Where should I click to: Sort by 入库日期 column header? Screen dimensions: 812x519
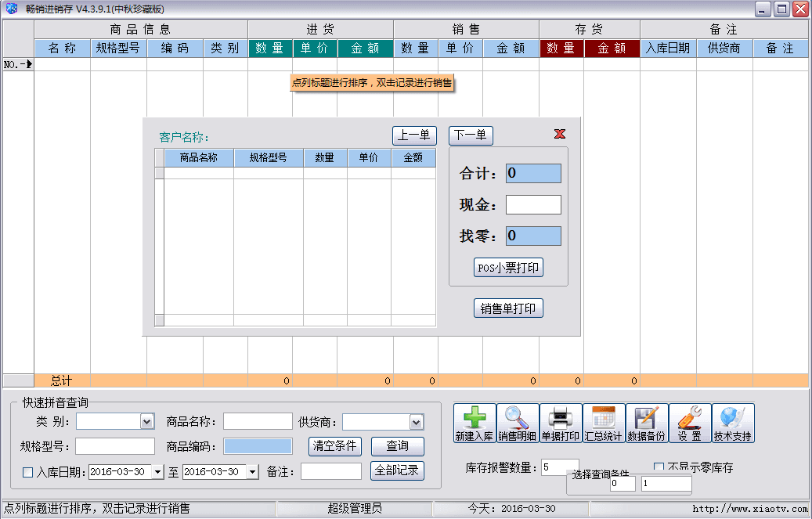[x=668, y=49]
